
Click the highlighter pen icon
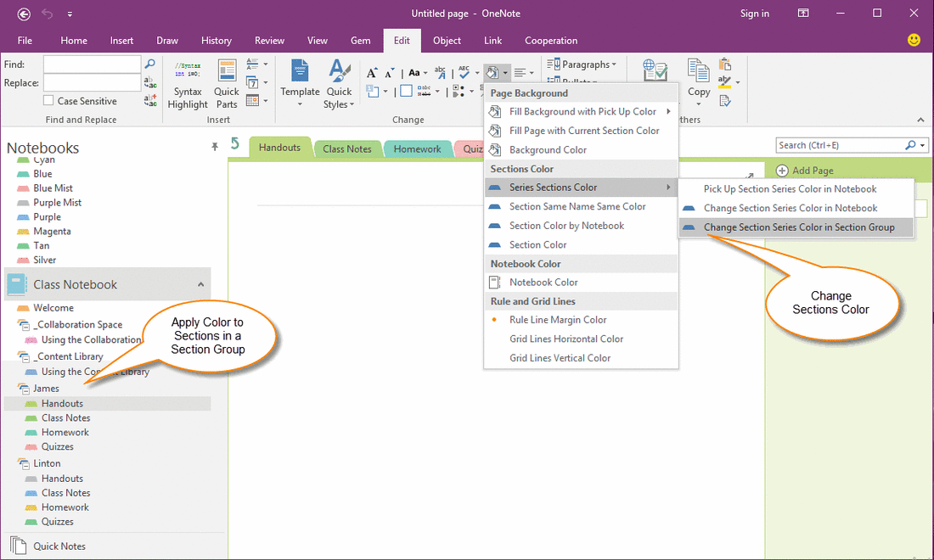(x=724, y=82)
